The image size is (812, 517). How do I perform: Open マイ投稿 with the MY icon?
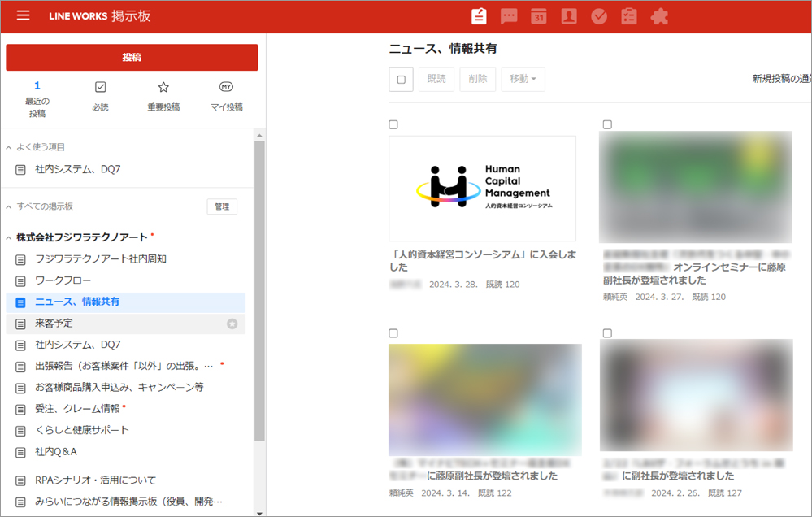tap(227, 96)
